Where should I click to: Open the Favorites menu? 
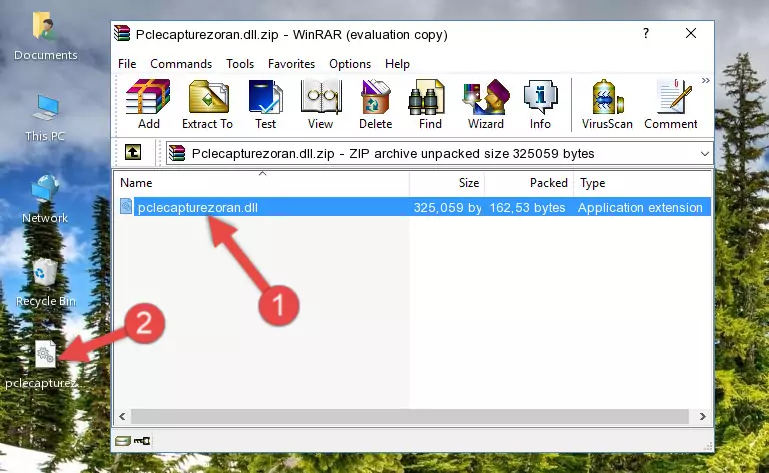coord(291,64)
